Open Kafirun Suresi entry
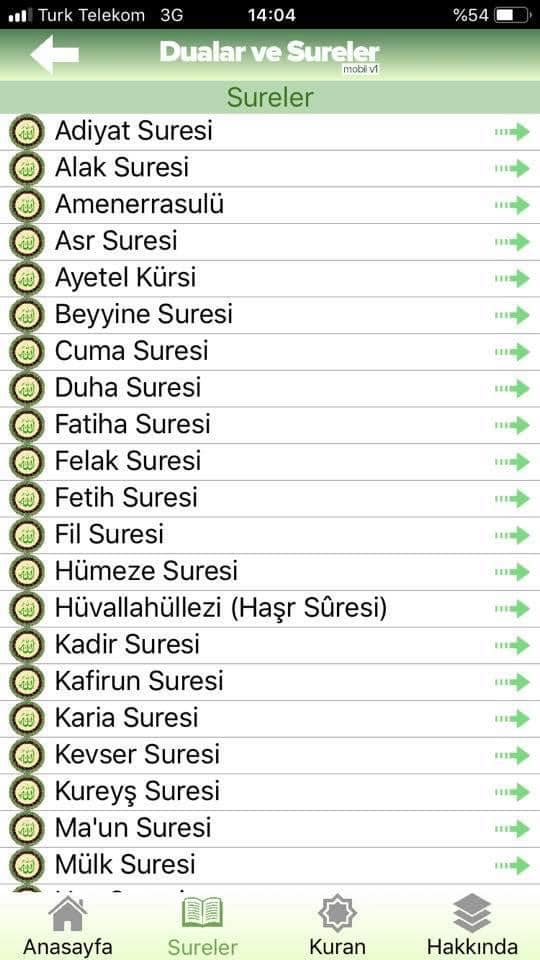This screenshot has height=960, width=540. [x=270, y=682]
